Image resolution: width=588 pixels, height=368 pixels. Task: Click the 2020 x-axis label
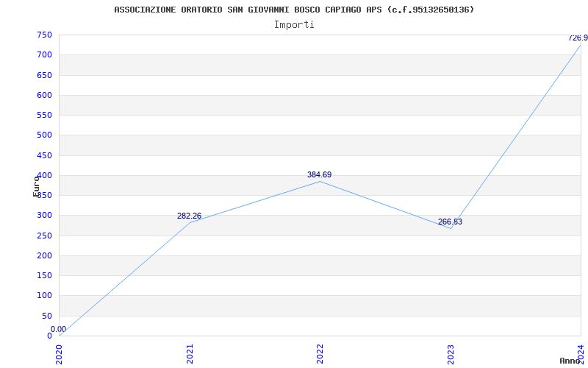coord(60,354)
